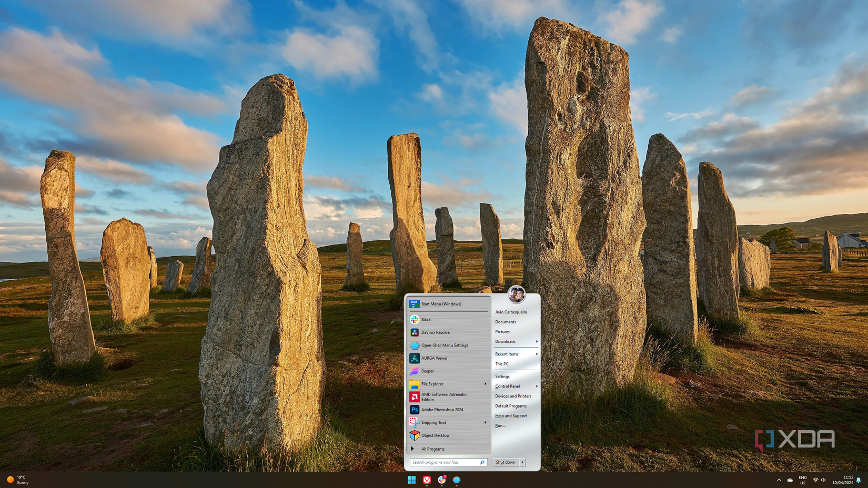
Task: Select Devices and Printers
Action: 513,396
